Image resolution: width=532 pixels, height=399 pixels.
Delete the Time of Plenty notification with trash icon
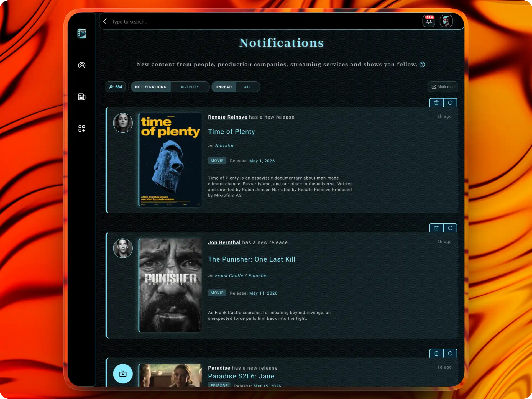pos(436,103)
